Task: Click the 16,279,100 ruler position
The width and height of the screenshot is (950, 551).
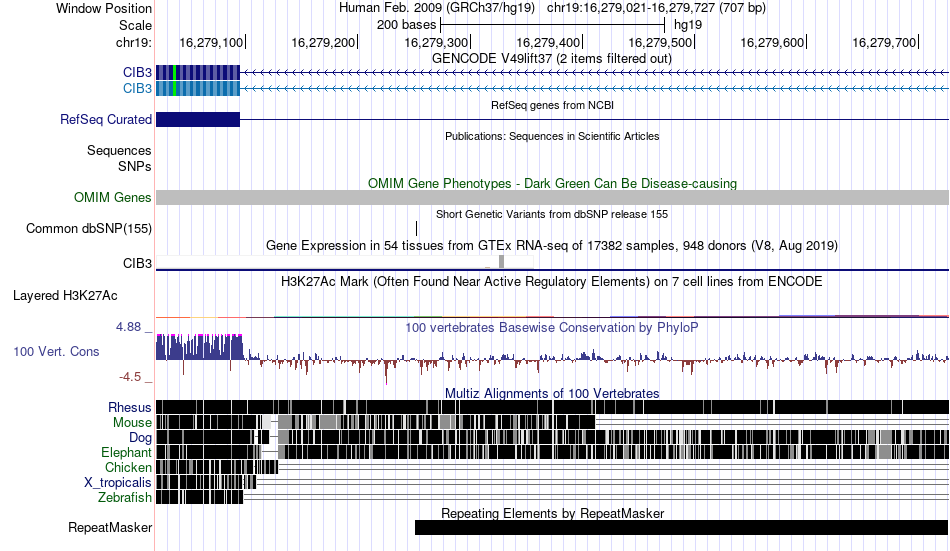Action: pos(211,42)
